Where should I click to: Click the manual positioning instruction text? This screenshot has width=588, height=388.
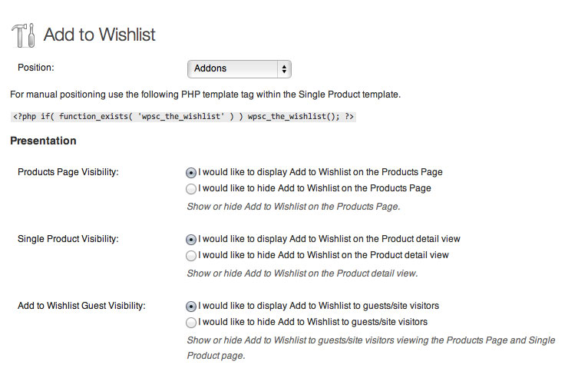click(x=205, y=95)
